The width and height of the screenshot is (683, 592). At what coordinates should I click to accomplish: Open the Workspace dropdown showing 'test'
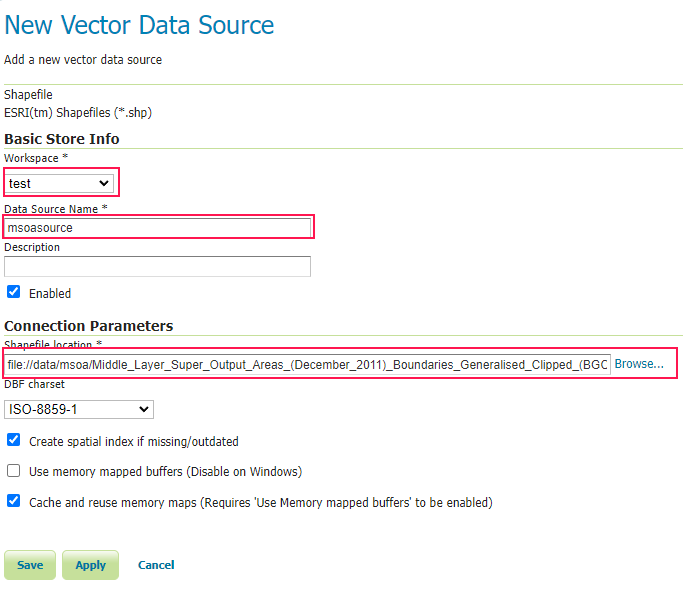tap(59, 183)
